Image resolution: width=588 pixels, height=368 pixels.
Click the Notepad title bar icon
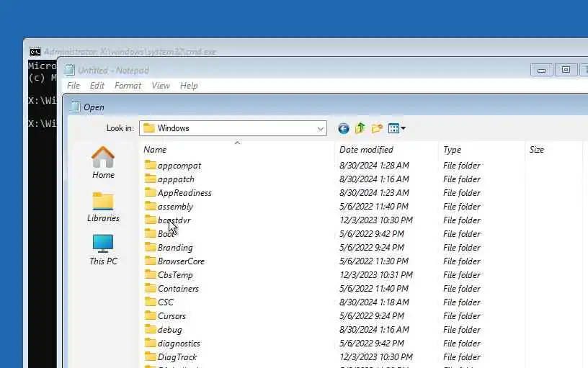click(x=69, y=70)
